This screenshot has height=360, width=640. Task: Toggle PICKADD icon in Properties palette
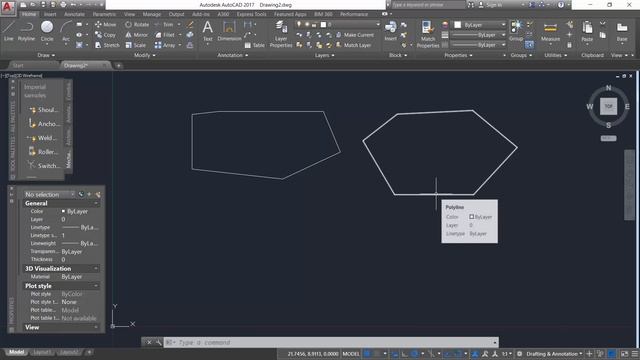tap(81, 194)
